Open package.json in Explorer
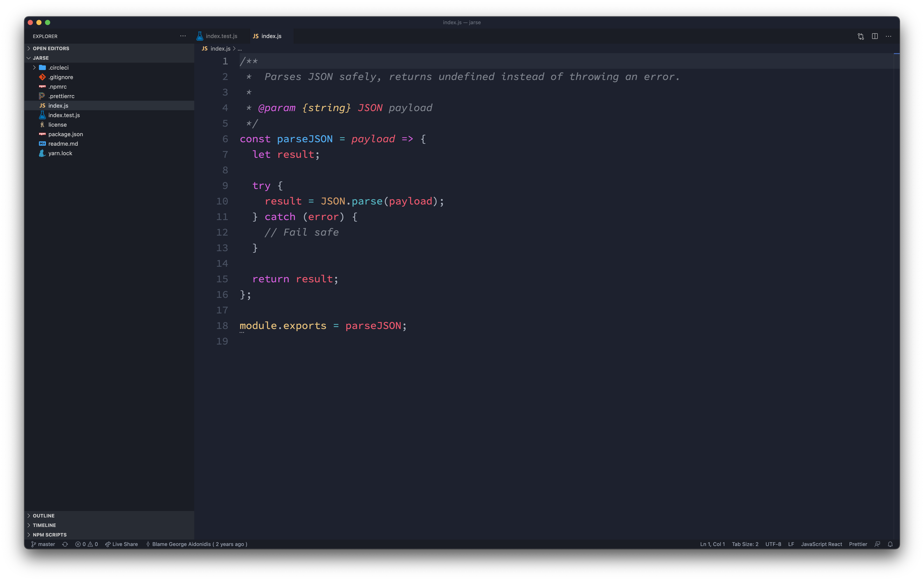 click(109, 134)
